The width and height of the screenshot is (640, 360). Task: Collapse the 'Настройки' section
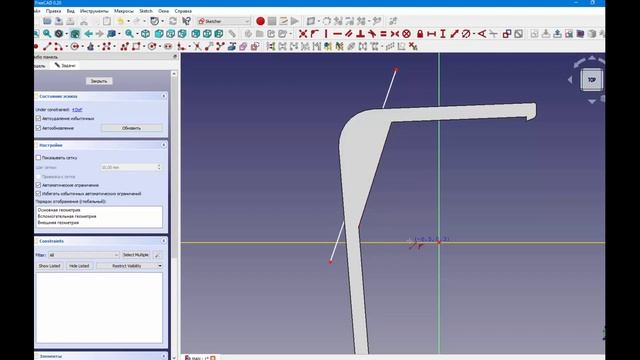click(164, 145)
